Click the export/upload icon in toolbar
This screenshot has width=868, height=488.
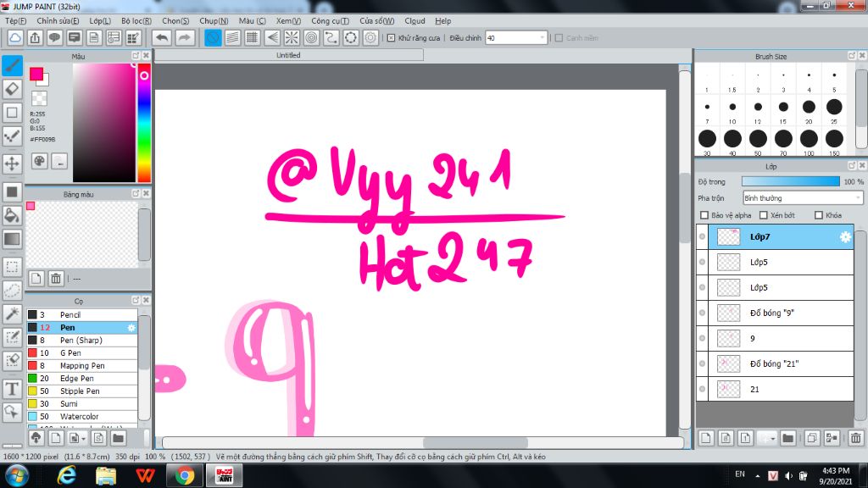tap(35, 37)
